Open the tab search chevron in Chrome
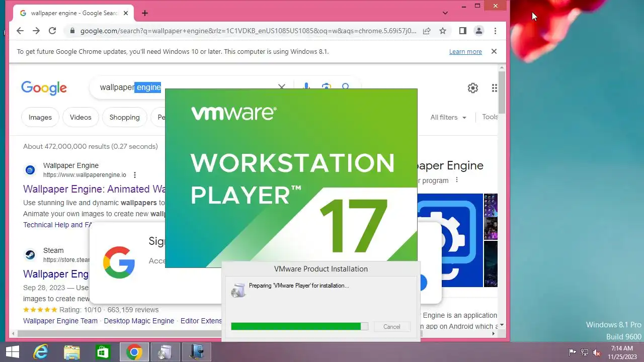The height and width of the screenshot is (362, 644). pos(445,13)
